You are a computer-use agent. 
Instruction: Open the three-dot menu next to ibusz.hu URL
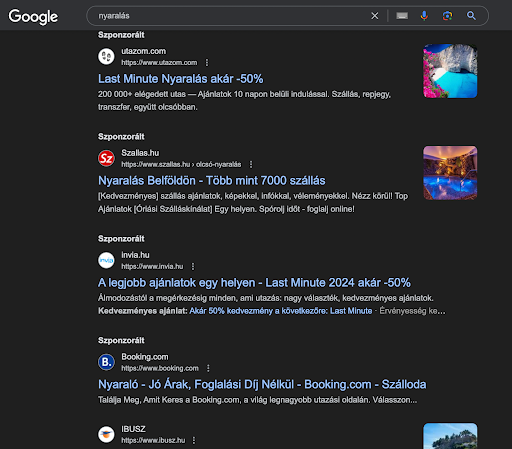pos(194,440)
